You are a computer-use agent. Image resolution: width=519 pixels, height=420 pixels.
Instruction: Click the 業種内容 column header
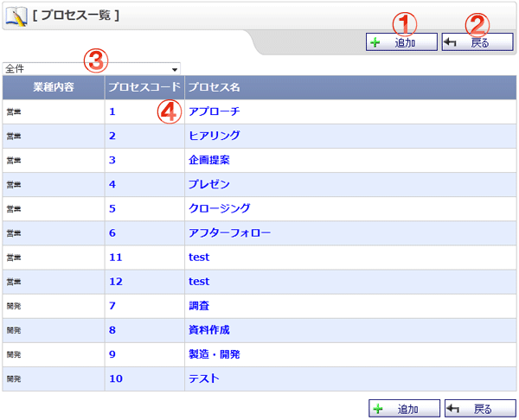click(x=54, y=87)
